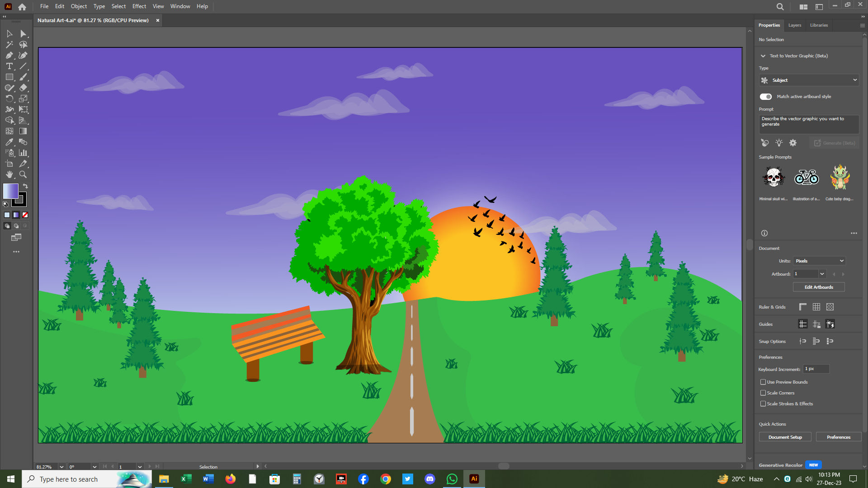Select the Blend tool
This screenshot has height=488, width=868.
23,142
